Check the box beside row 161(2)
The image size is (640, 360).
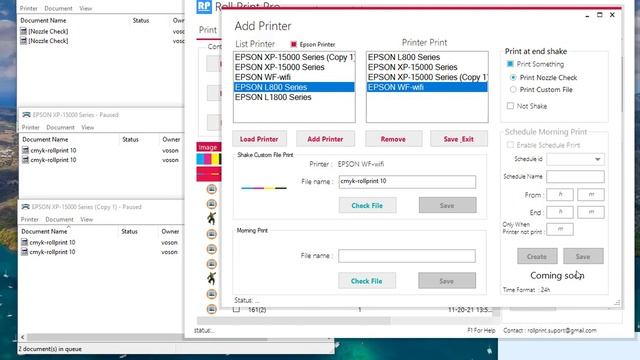[236, 310]
